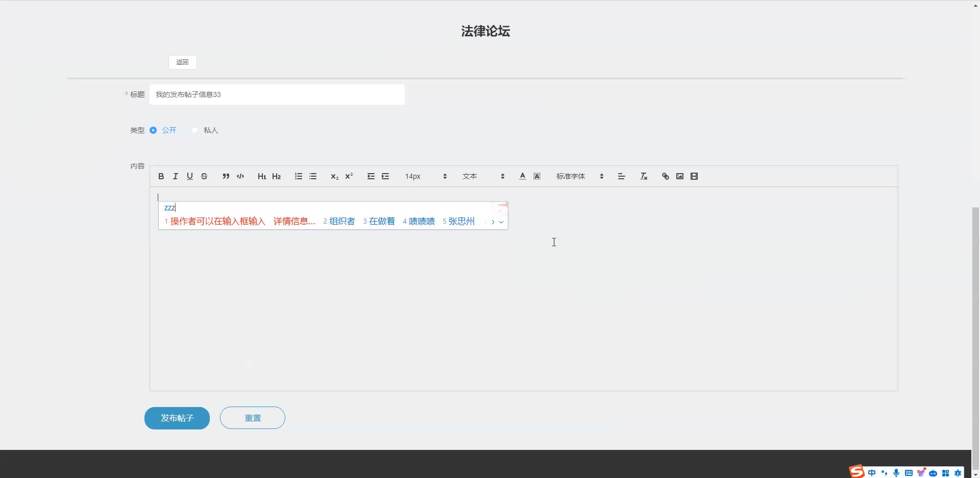The height and width of the screenshot is (478, 980).
Task: Decrease the text indent
Action: (371, 176)
